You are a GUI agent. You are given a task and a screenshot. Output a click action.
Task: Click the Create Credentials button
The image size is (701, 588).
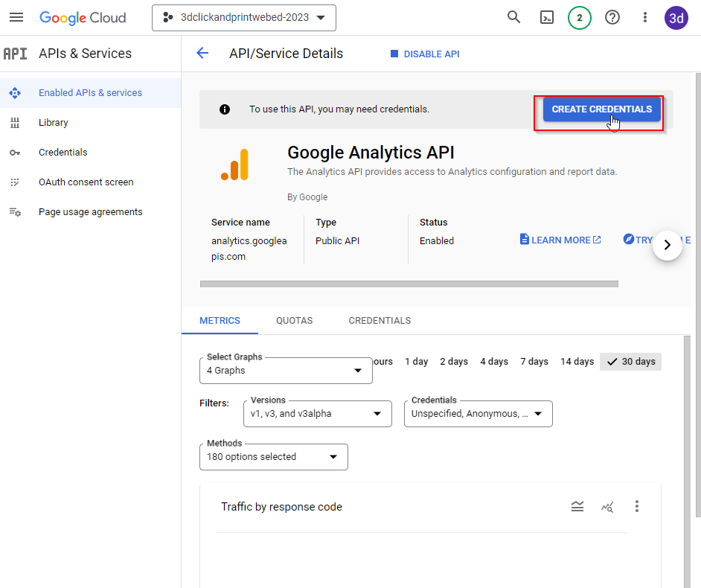(601, 109)
